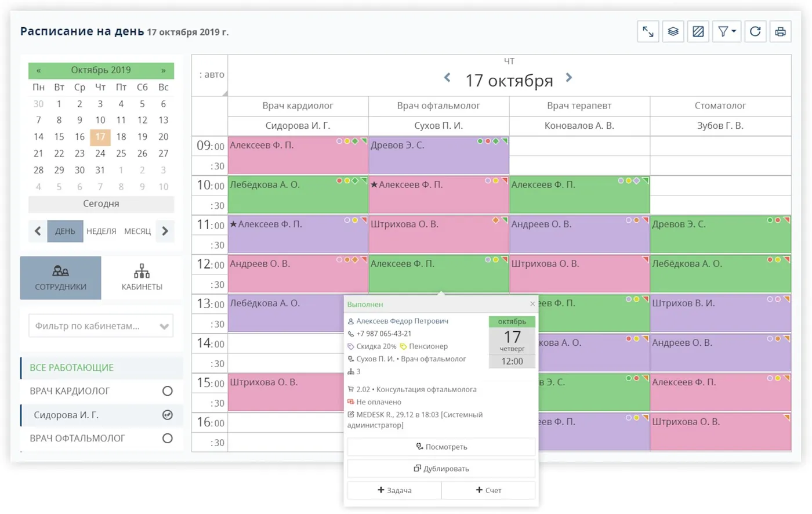
Task: Click the Дублировать button in popup
Action: point(441,469)
